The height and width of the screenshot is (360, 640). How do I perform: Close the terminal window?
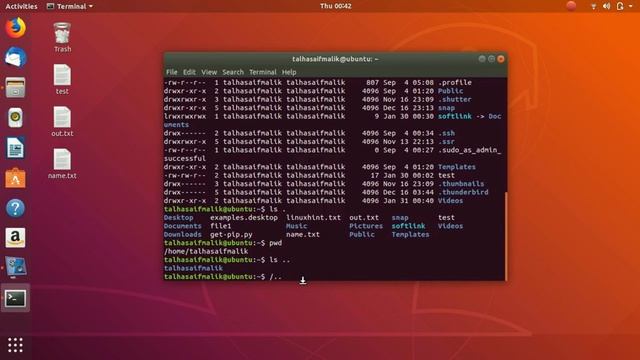[501, 59]
